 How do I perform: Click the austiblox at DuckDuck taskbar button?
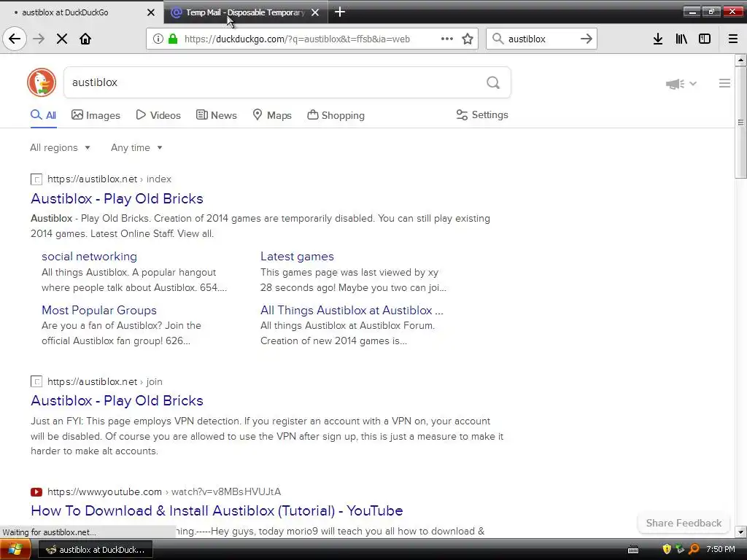95,550
